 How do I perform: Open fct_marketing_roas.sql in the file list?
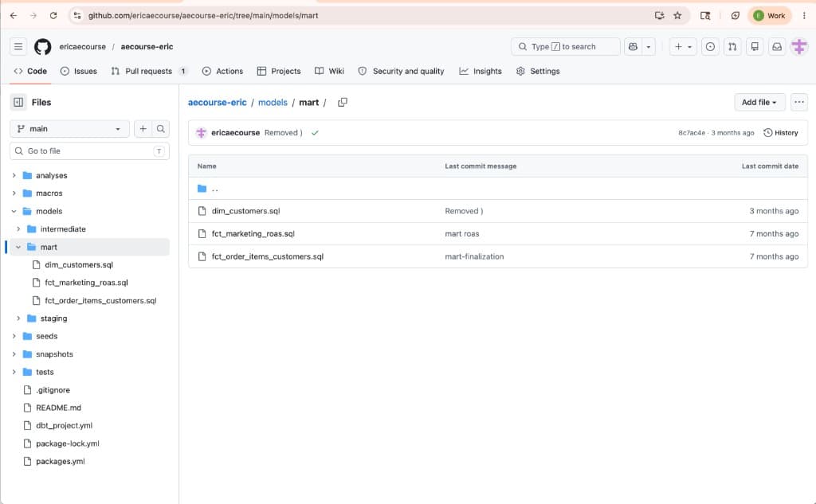(253, 234)
